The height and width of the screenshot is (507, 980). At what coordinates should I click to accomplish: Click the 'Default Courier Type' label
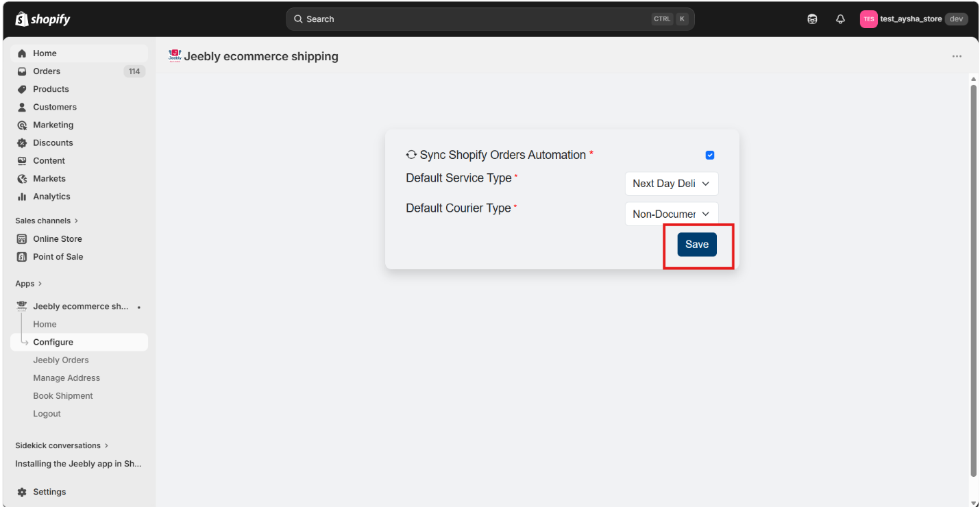pyautogui.click(x=458, y=208)
